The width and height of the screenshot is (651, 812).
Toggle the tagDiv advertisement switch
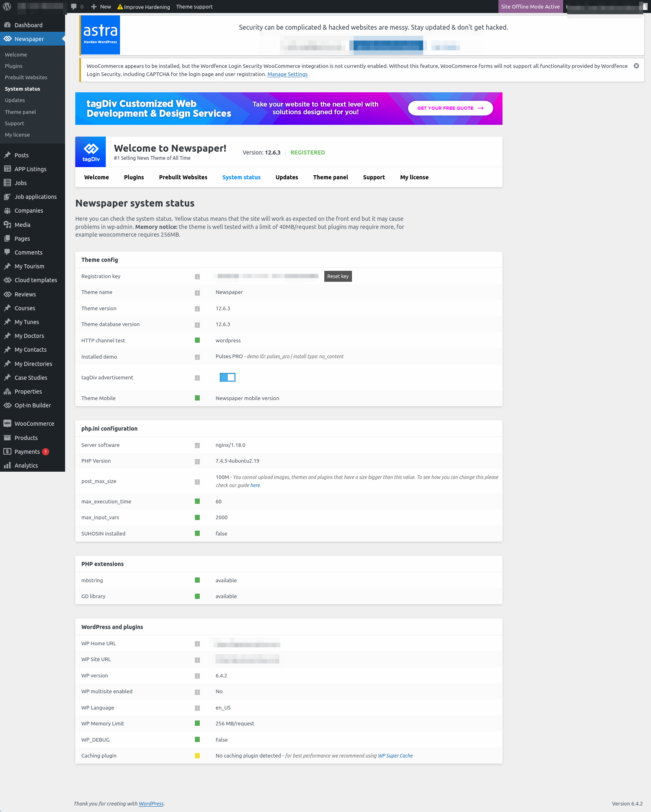(227, 377)
